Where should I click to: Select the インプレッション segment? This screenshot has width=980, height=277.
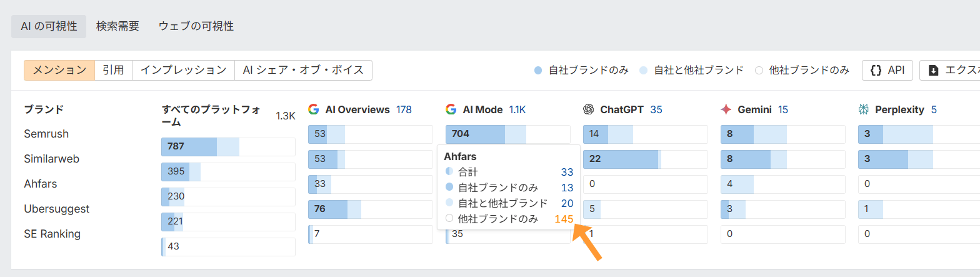[183, 70]
